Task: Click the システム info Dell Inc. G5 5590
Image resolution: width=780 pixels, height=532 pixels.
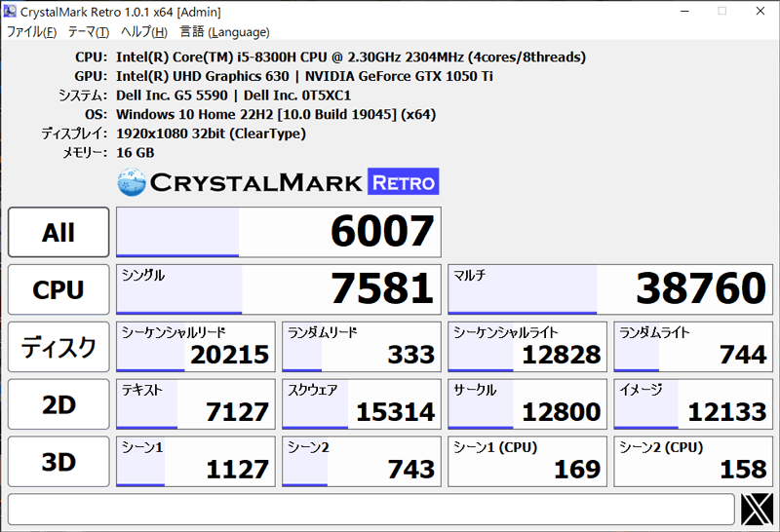Action: tap(233, 95)
